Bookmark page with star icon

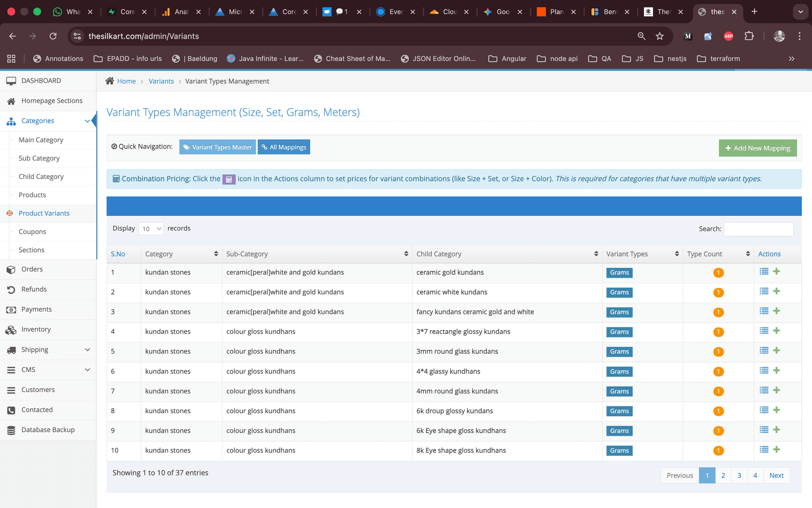[660, 36]
